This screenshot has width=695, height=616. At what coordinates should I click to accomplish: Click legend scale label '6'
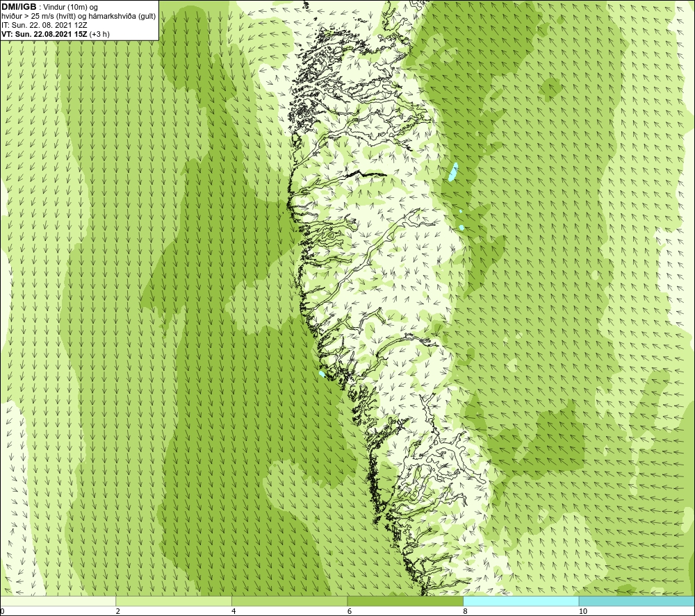tap(350, 612)
